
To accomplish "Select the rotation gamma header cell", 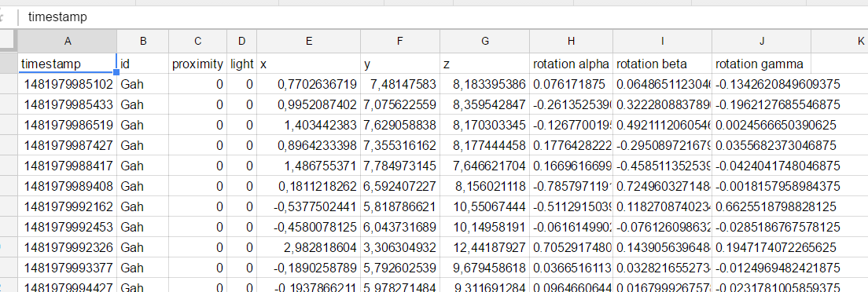I will click(x=762, y=64).
